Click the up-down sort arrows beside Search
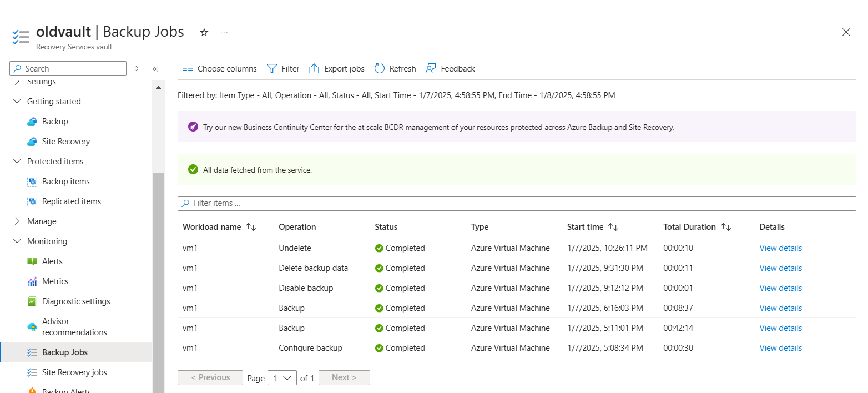This screenshot has height=393, width=868. (x=136, y=69)
